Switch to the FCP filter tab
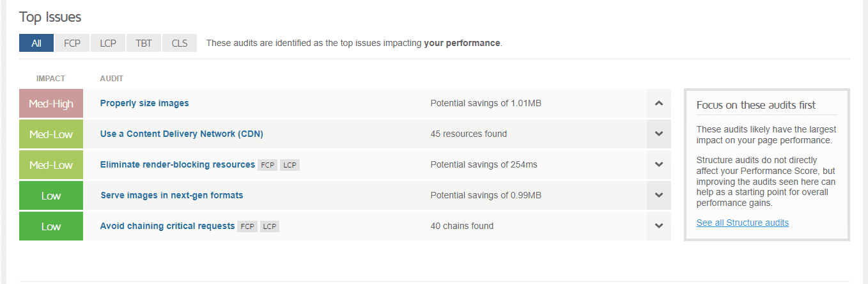Image resolution: width=868 pixels, height=284 pixels. [x=72, y=43]
